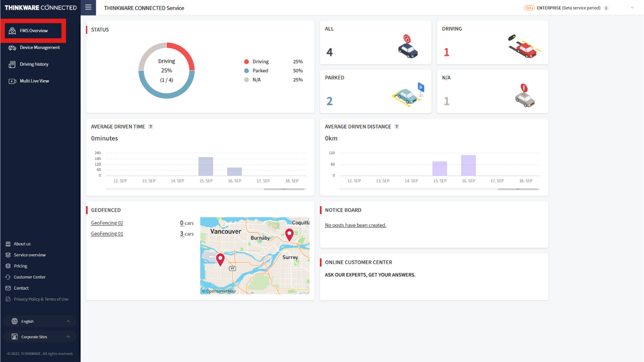Click the Average Driven Distance chart scrollbar
This screenshot has height=362, width=644.
(518, 189)
